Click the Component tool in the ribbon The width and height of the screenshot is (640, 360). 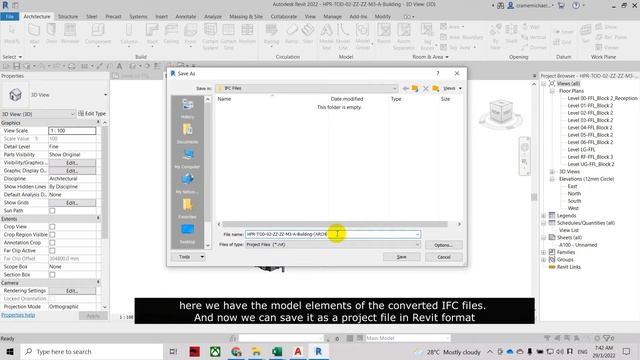pos(98,33)
